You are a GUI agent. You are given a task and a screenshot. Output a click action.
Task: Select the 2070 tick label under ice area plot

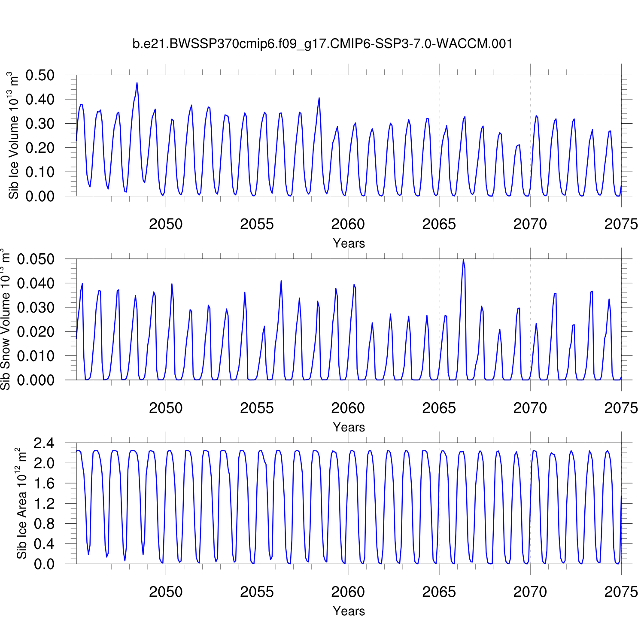coord(530,592)
